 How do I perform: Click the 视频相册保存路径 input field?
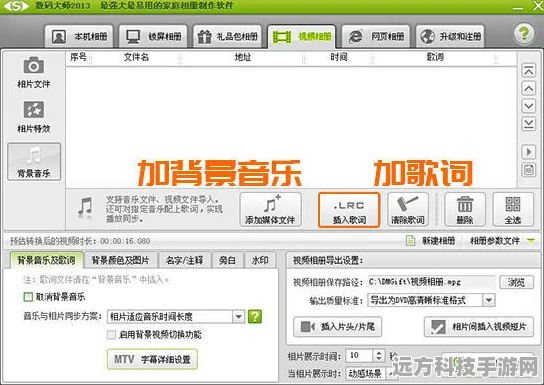point(431,282)
